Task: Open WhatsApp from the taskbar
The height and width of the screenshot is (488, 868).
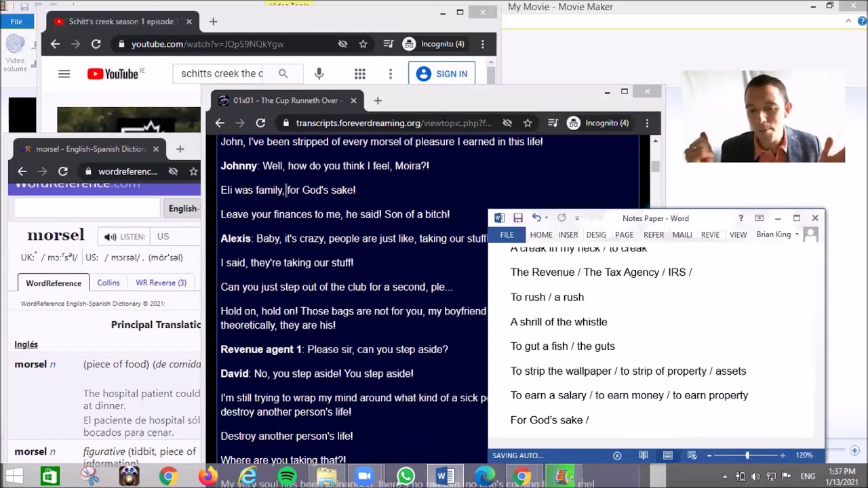Action: [x=406, y=476]
